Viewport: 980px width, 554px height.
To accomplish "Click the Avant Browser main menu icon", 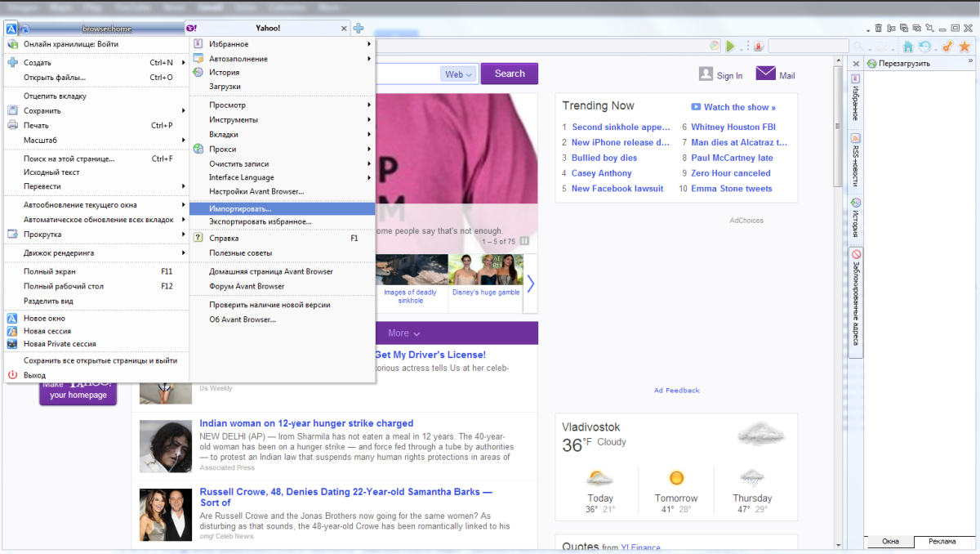I will coord(11,29).
